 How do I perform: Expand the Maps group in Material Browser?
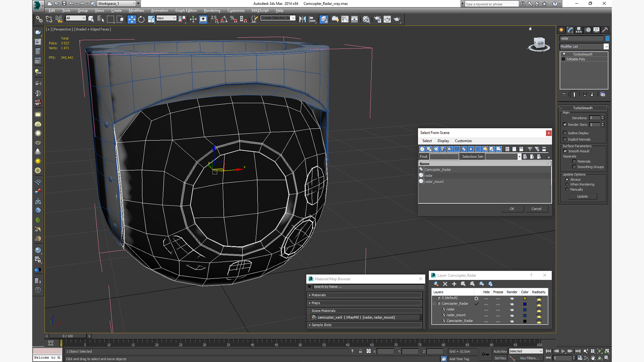(364, 303)
